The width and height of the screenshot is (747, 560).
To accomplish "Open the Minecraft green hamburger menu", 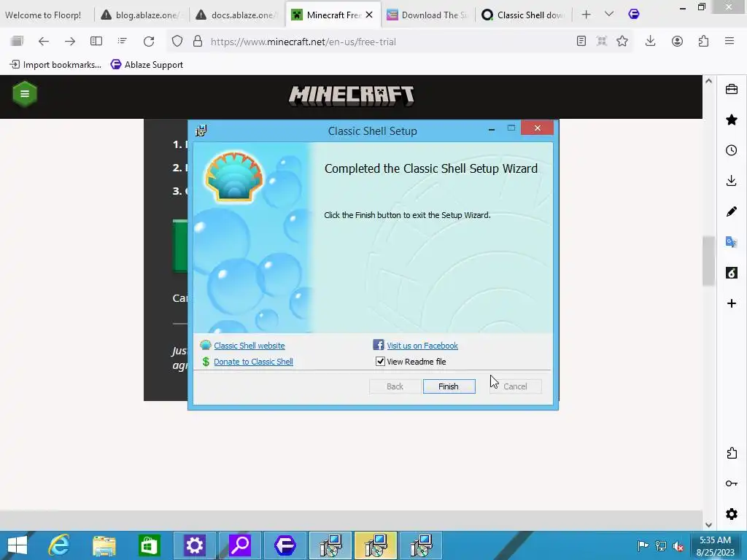I will (x=25, y=94).
